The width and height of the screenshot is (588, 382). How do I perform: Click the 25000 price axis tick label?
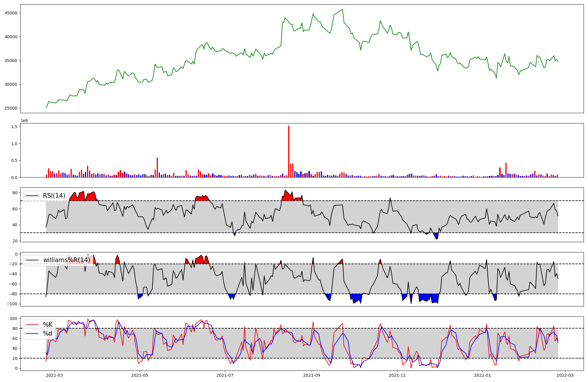point(11,108)
